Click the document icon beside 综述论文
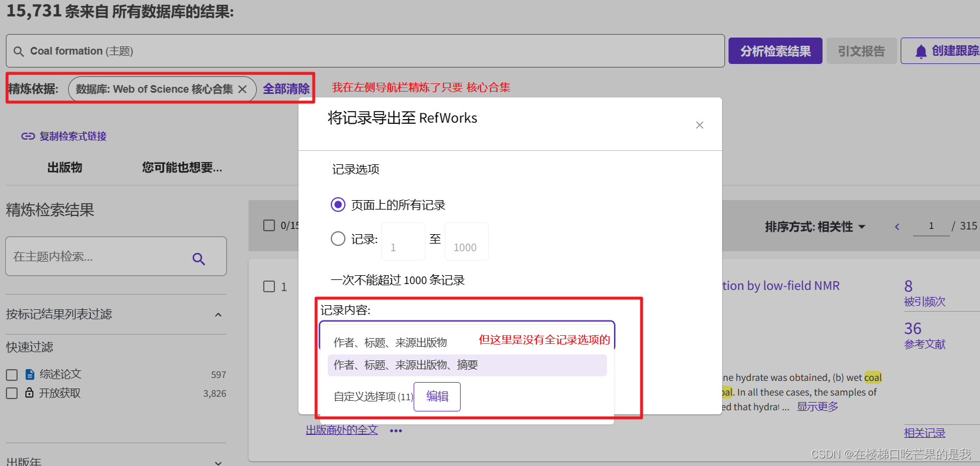Screen dimensions: 980x466 click(x=30, y=374)
